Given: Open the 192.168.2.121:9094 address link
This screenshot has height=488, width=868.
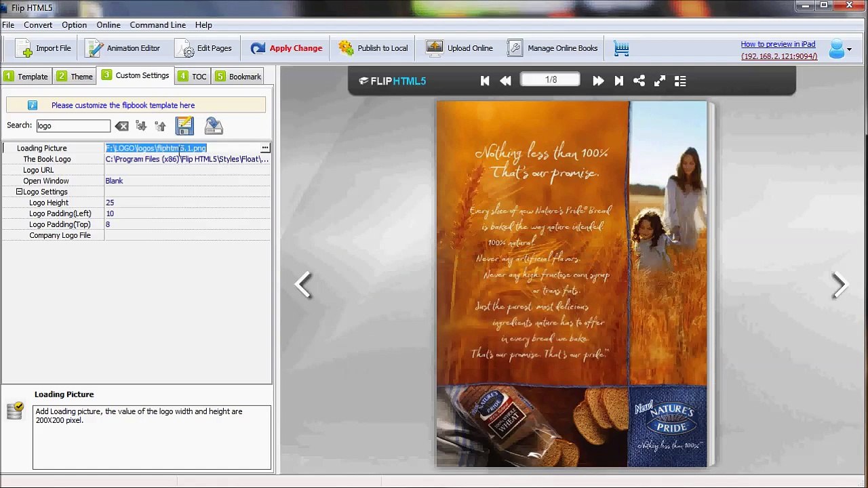Looking at the screenshot, I should pos(779,56).
